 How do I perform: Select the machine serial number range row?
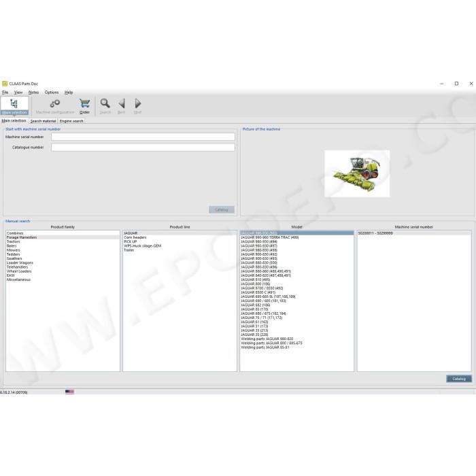pyautogui.click(x=414, y=233)
